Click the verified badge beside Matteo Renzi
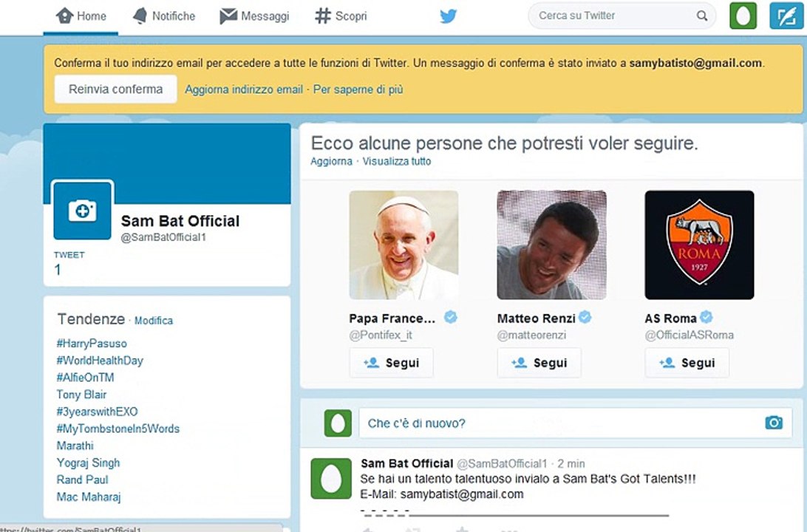This screenshot has width=807, height=532. (585, 317)
